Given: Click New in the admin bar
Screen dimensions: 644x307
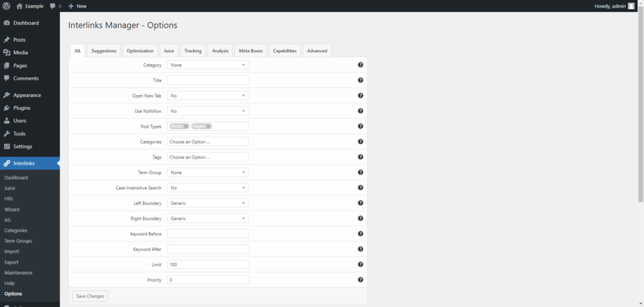Looking at the screenshot, I should pos(77,6).
